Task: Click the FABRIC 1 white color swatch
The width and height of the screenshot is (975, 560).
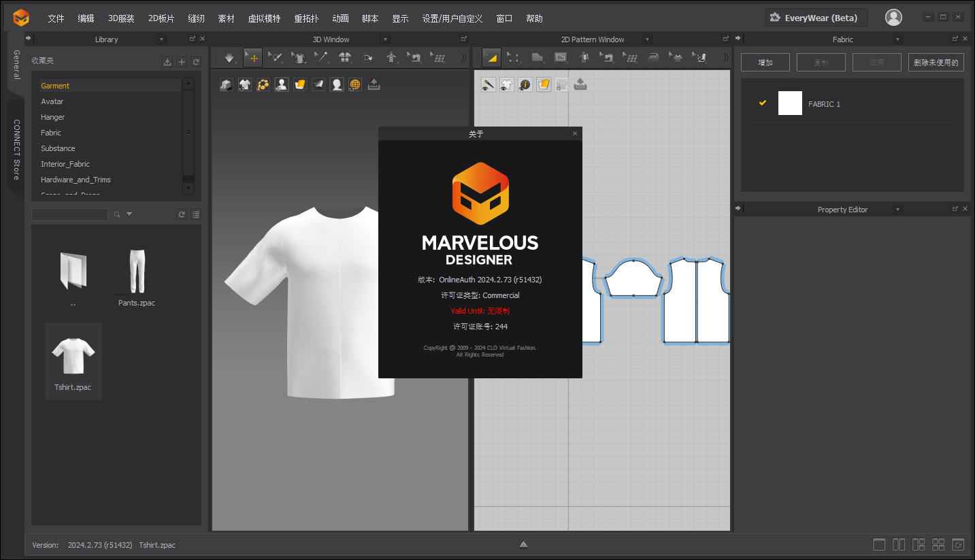Action: (x=790, y=103)
